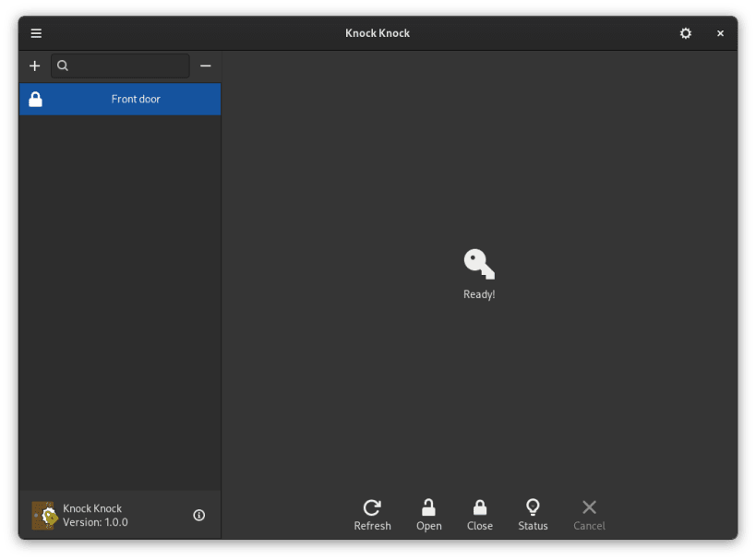The width and height of the screenshot is (756, 560).
Task: Select the Front door entry
Action: 120,100
